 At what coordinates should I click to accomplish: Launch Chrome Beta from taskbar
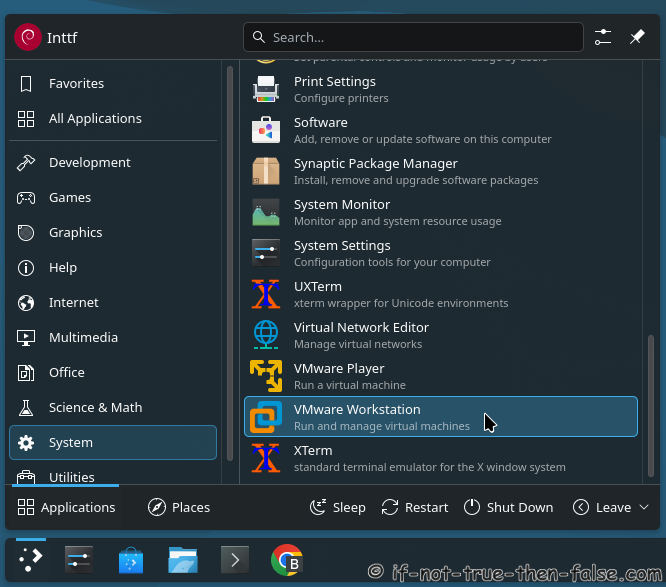287,560
